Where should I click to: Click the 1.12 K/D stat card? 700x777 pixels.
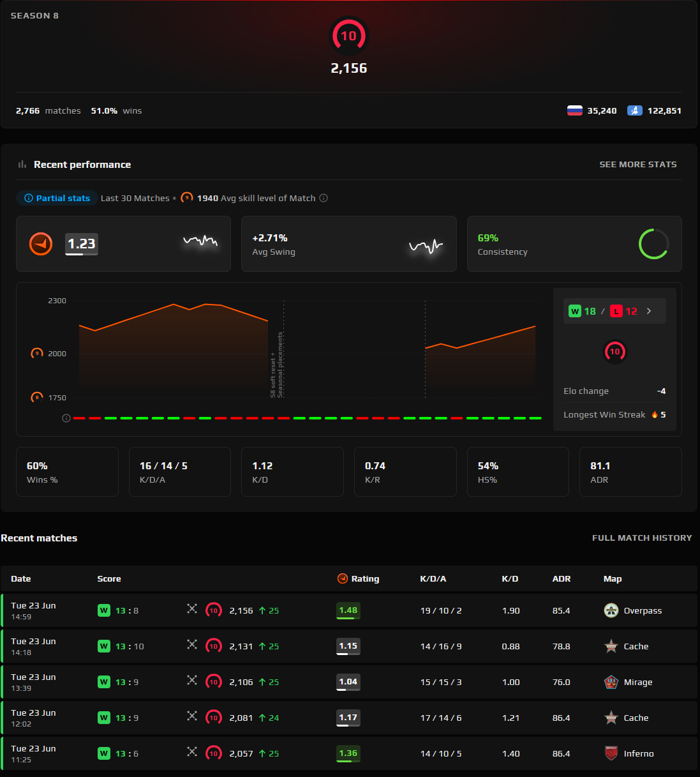point(292,472)
